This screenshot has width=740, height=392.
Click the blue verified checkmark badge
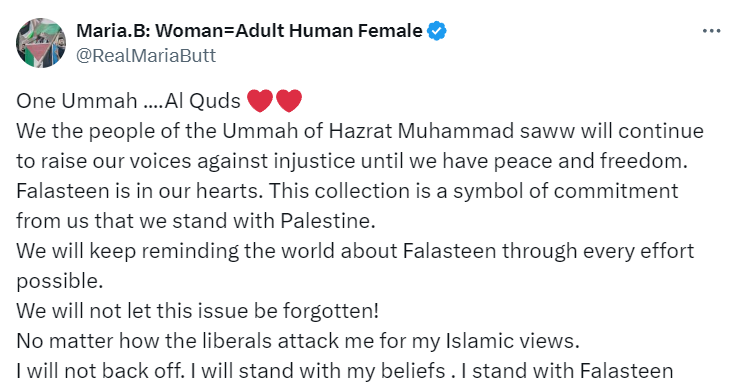coord(437,31)
